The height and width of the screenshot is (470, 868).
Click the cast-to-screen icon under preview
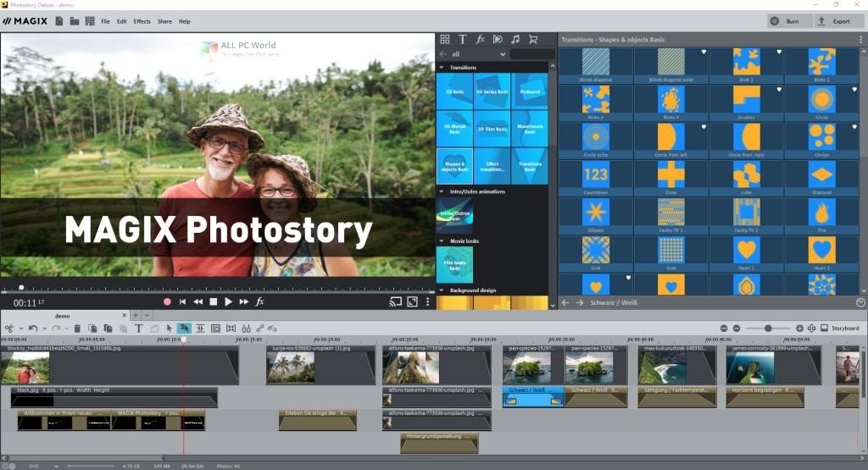click(395, 302)
